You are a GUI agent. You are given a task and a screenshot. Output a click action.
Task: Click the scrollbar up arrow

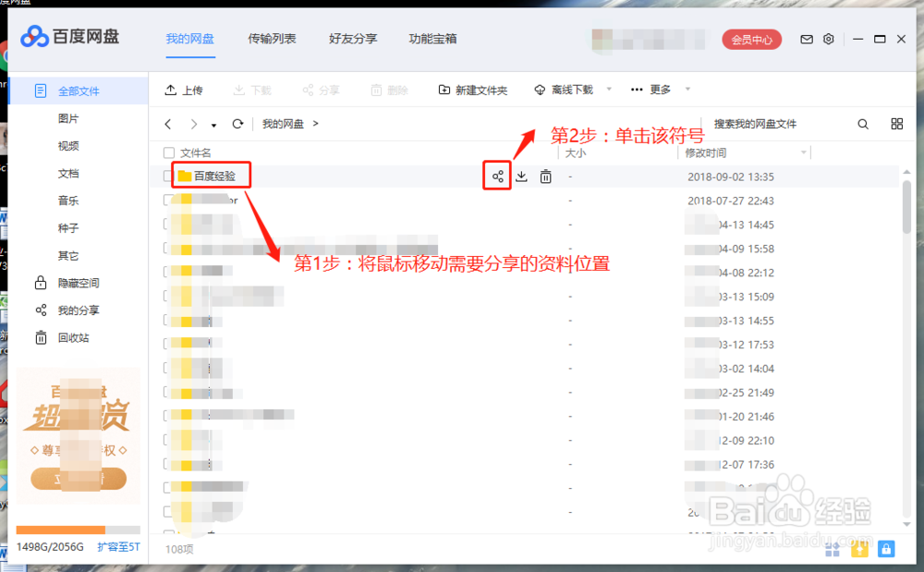(x=907, y=172)
